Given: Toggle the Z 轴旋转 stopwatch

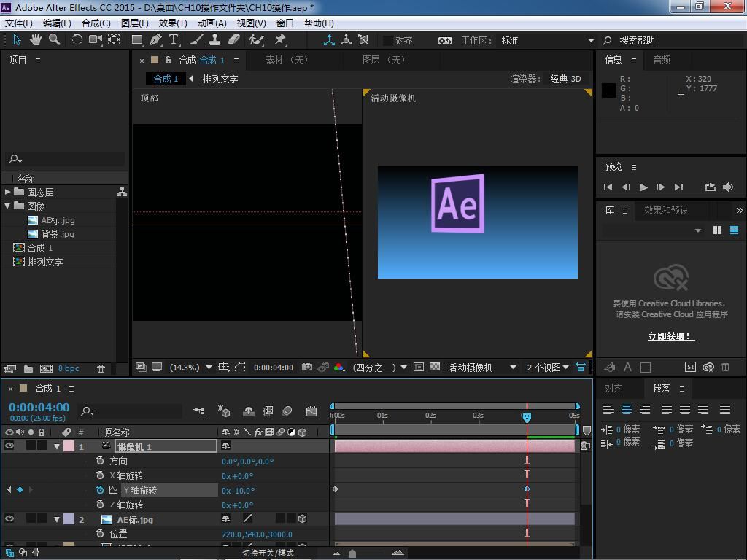Looking at the screenshot, I should 99,505.
